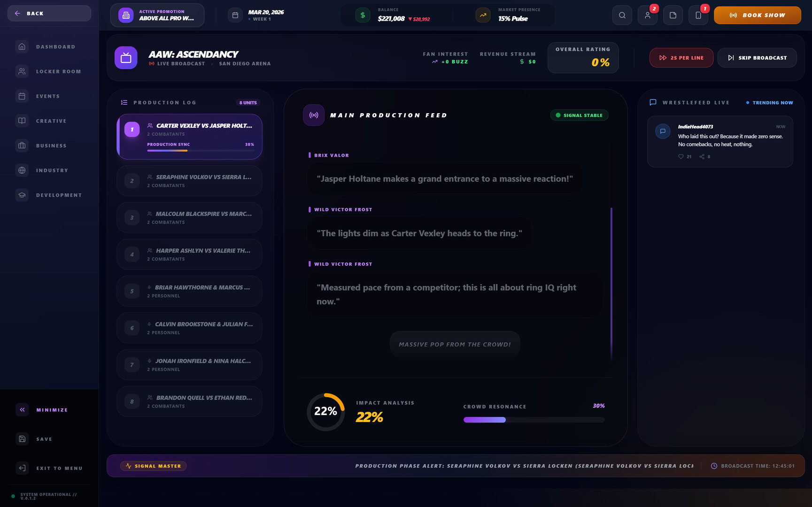Click the main production feed signal icon
Image resolution: width=812 pixels, height=507 pixels.
[x=314, y=115]
